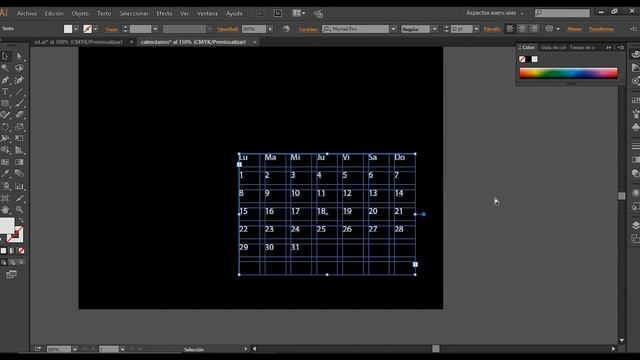
Task: Click the Alinear link in control bar
Action: pos(574,29)
